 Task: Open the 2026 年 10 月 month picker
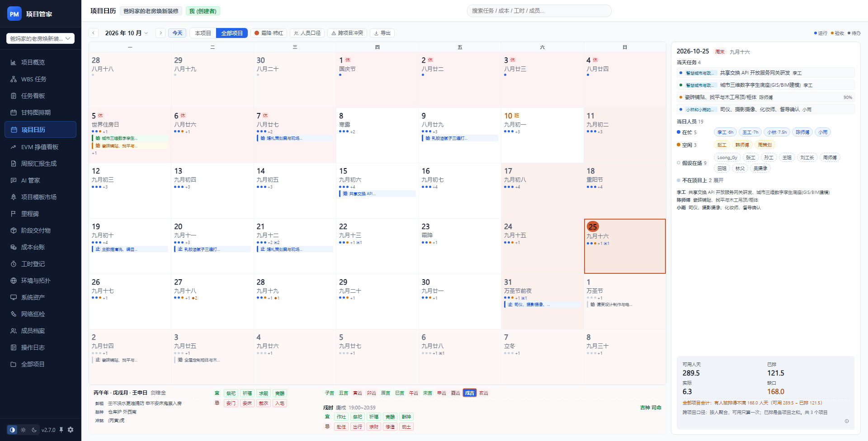[127, 33]
